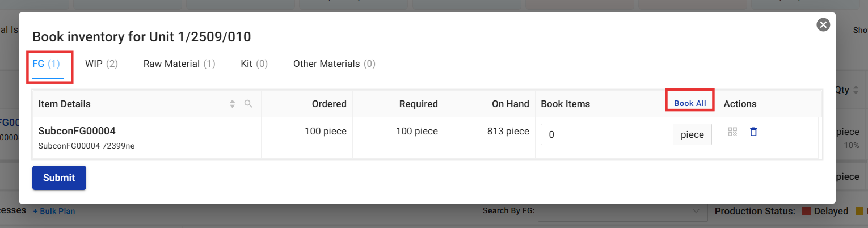Click the + Bulk Plan link
868x228 pixels.
pyautogui.click(x=54, y=212)
